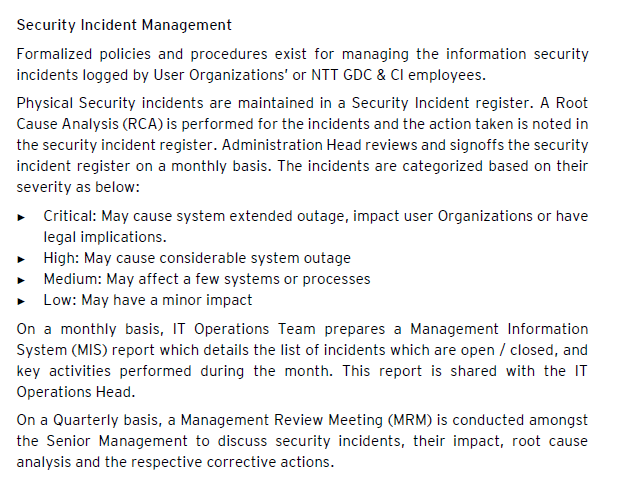Select the Critical severity bullet text

[x=315, y=216]
